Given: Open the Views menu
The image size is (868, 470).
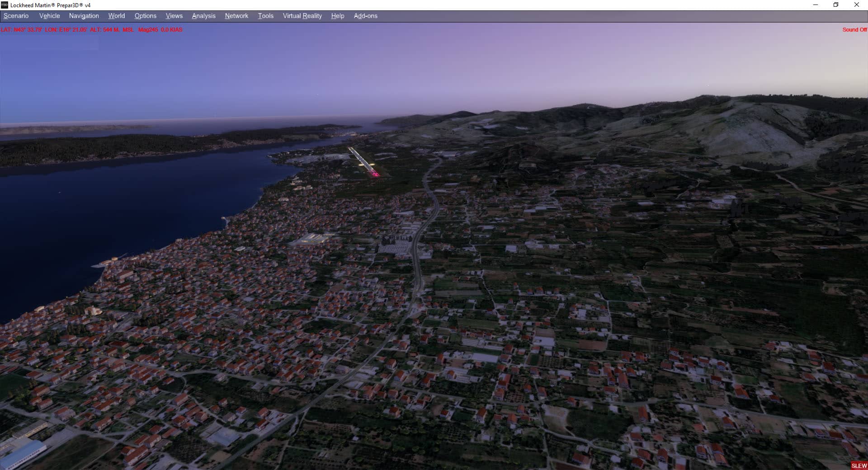Looking at the screenshot, I should click(x=174, y=16).
